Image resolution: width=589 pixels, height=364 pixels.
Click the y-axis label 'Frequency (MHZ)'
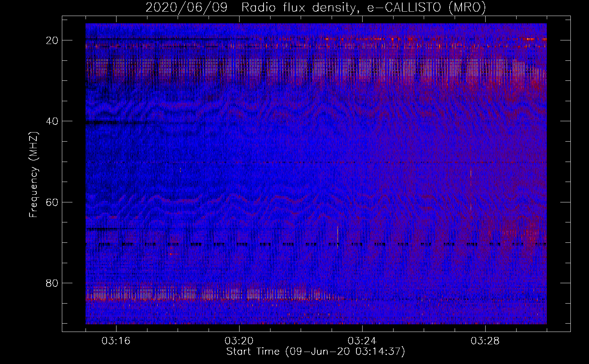point(33,175)
